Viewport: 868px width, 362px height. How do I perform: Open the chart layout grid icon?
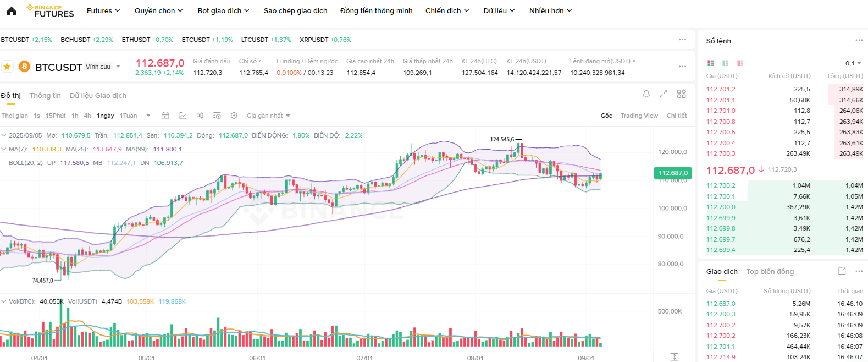682,94
